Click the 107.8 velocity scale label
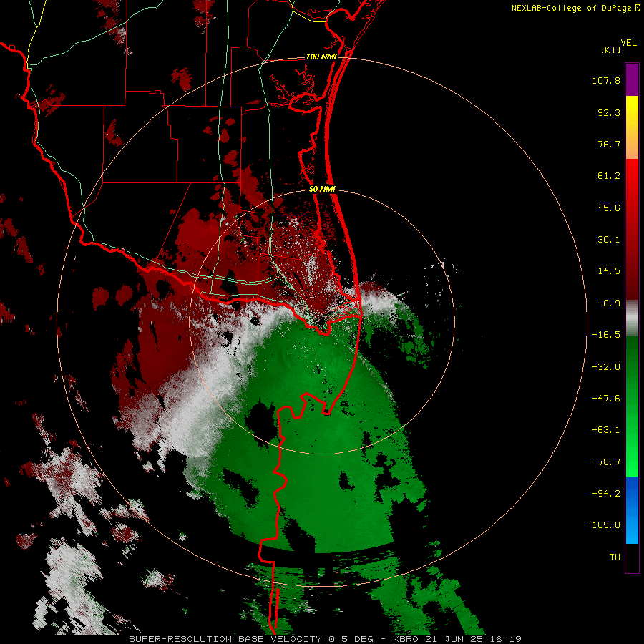 [606, 80]
